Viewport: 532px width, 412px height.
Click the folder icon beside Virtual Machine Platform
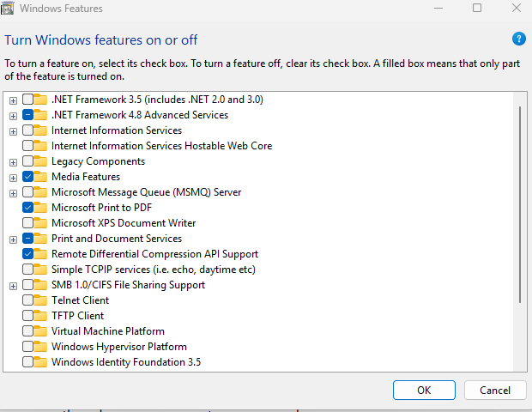(x=41, y=331)
